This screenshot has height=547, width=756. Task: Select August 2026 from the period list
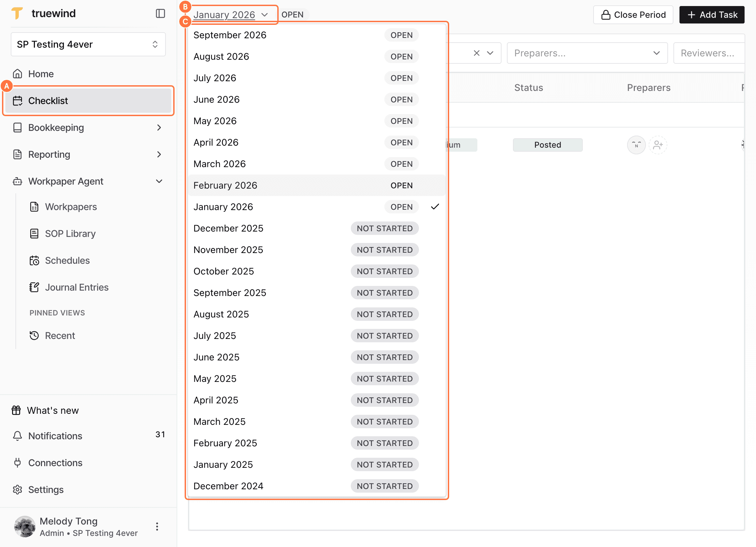(317, 56)
